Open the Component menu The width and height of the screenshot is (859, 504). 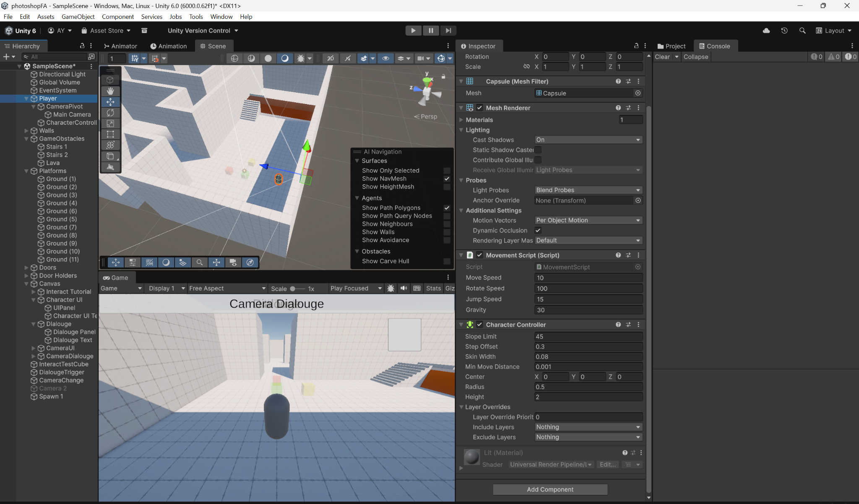pyautogui.click(x=118, y=17)
